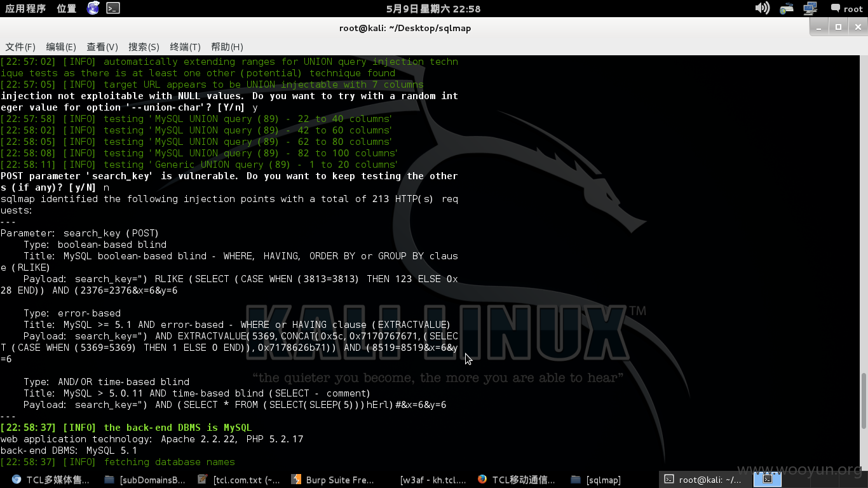Switch to TCL多媒体售 Chrome taskbar window
This screenshot has width=868, height=488.
click(x=51, y=480)
